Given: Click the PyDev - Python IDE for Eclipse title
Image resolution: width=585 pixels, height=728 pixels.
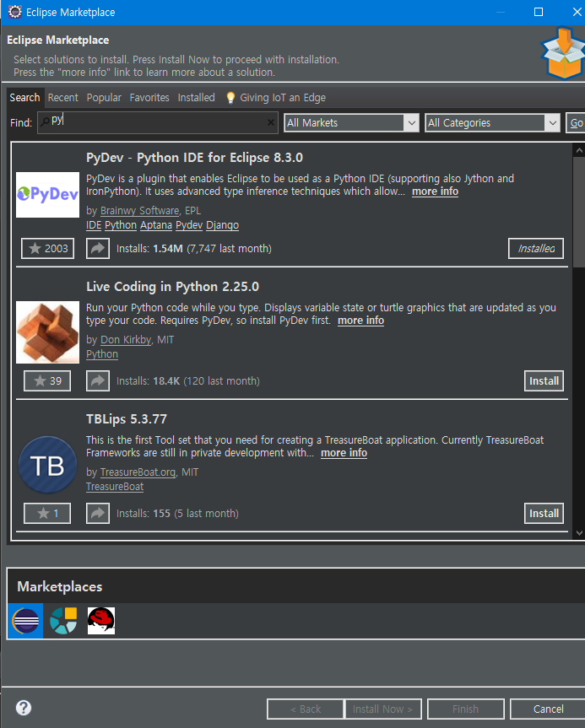Looking at the screenshot, I should 195,158.
